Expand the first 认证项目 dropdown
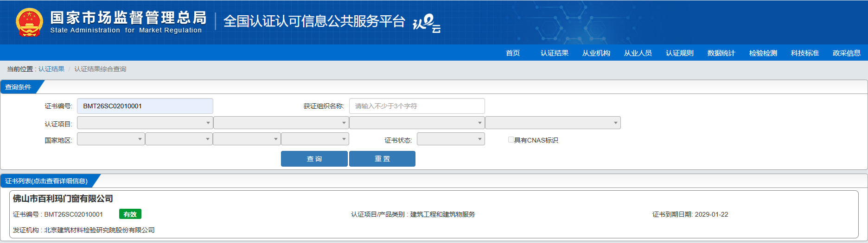The image size is (868, 243). (145, 123)
